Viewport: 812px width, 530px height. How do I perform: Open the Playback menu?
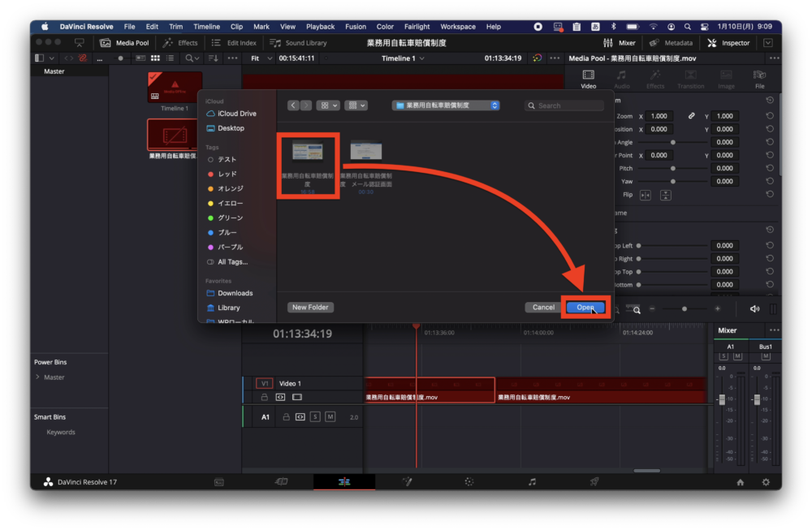320,27
